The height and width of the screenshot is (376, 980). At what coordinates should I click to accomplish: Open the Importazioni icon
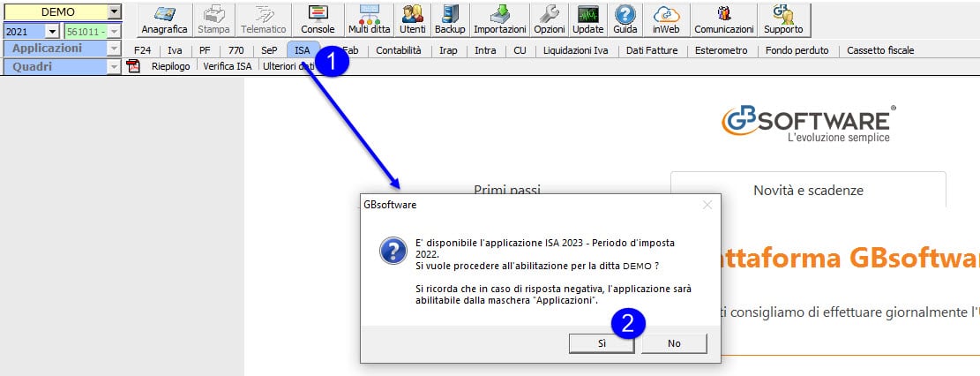click(x=500, y=19)
